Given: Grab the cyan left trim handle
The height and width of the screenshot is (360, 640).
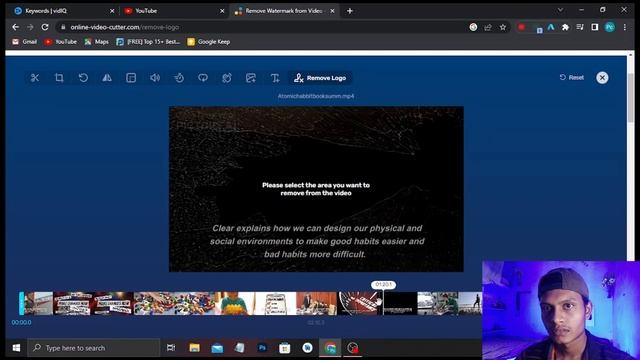Looking at the screenshot, I should pos(22,303).
